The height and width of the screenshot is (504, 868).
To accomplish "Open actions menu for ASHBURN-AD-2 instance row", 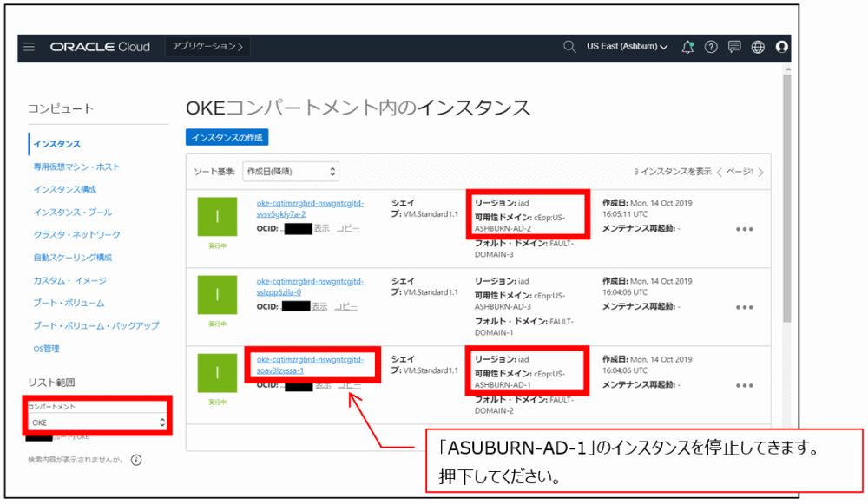I will 743,227.
